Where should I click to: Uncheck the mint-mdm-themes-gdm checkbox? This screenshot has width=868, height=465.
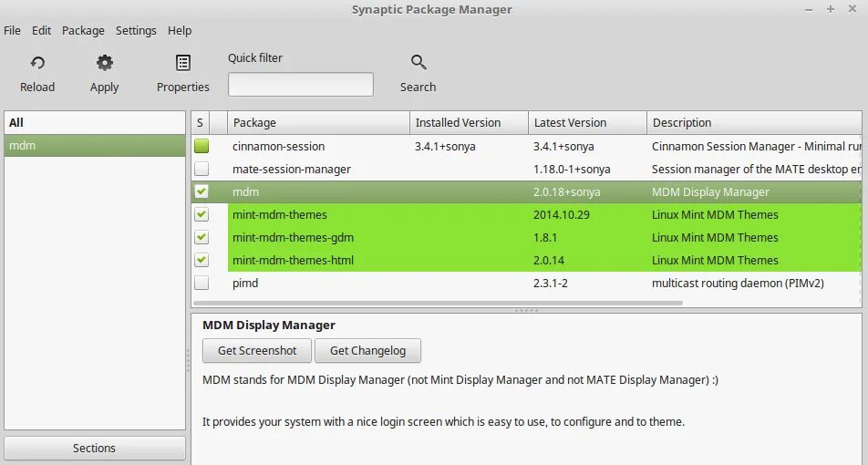tap(201, 237)
